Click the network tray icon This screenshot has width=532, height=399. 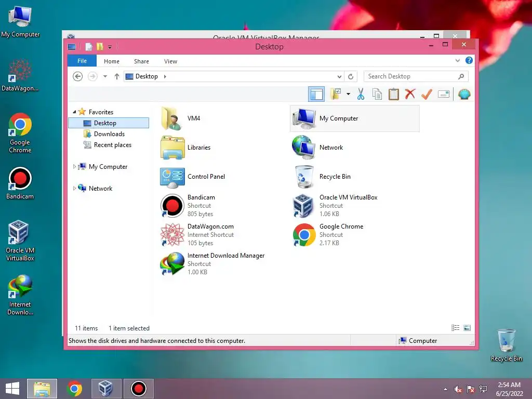pos(483,389)
